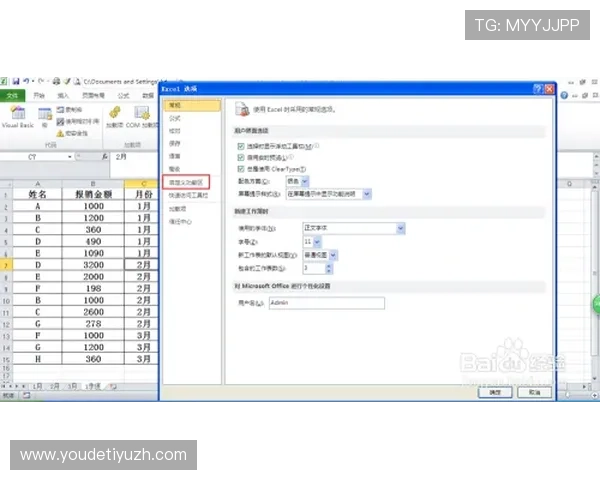Toggle the show Mini Toolbar on selection checkbox

(x=241, y=146)
